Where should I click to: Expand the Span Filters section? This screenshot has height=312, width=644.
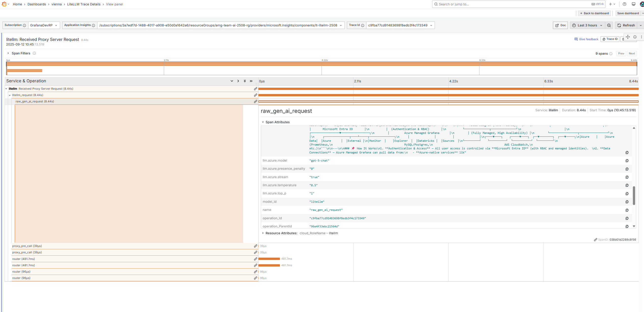[8, 53]
